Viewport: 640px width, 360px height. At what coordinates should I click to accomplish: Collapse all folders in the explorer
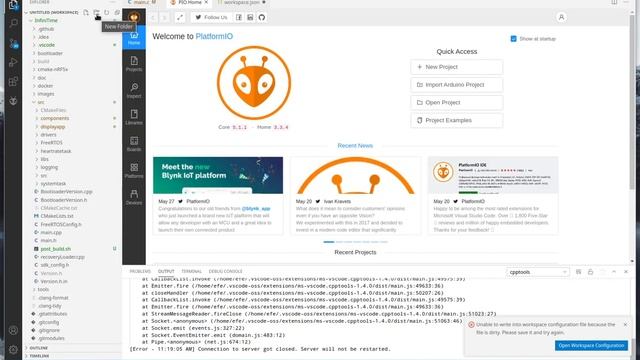pyautogui.click(x=117, y=13)
